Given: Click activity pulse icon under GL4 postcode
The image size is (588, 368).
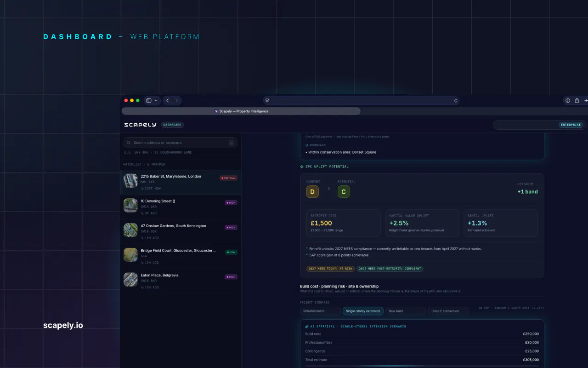Looking at the screenshot, I should [x=142, y=263].
